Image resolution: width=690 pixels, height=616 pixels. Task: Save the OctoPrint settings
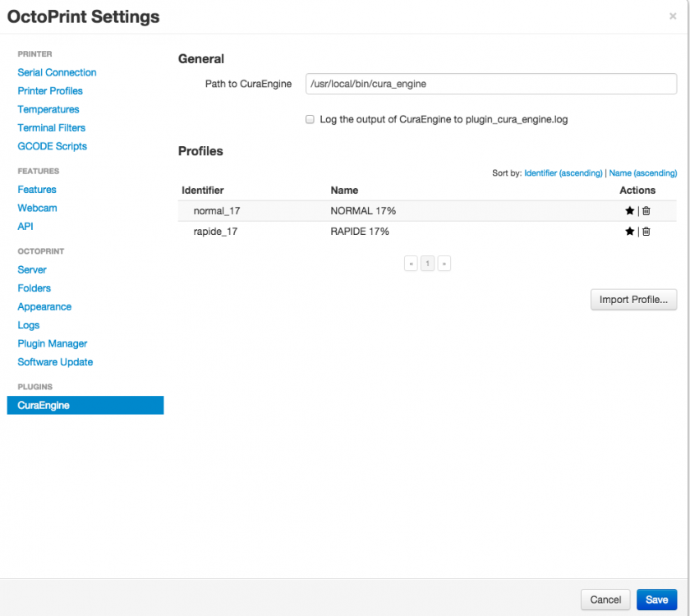click(x=656, y=600)
